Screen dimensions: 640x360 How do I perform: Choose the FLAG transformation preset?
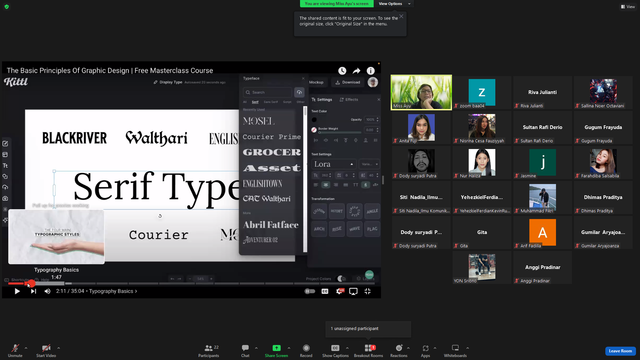[x=372, y=229]
